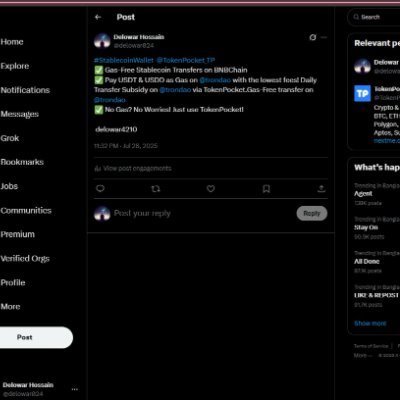
Task: Click Show more under trends
Action: click(370, 323)
